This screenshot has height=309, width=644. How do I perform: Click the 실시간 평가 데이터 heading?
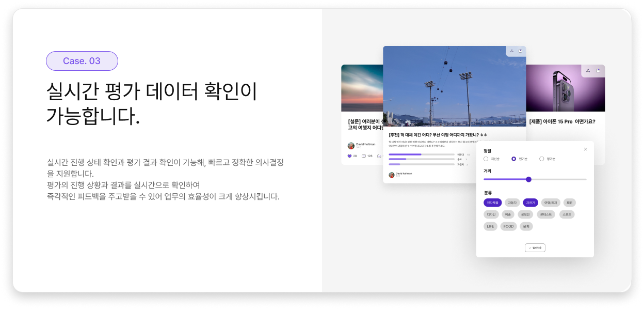pyautogui.click(x=152, y=104)
